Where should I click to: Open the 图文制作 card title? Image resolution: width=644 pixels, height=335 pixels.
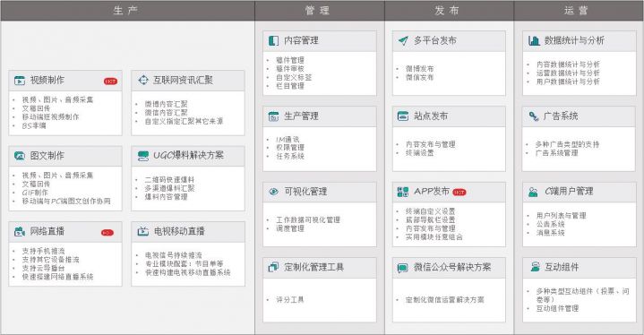(x=47, y=156)
